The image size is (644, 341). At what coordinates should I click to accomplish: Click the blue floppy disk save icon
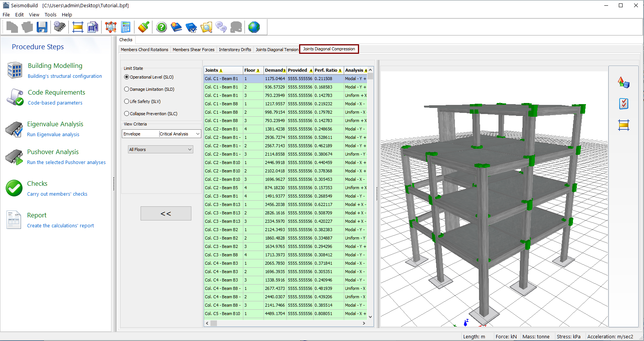42,27
